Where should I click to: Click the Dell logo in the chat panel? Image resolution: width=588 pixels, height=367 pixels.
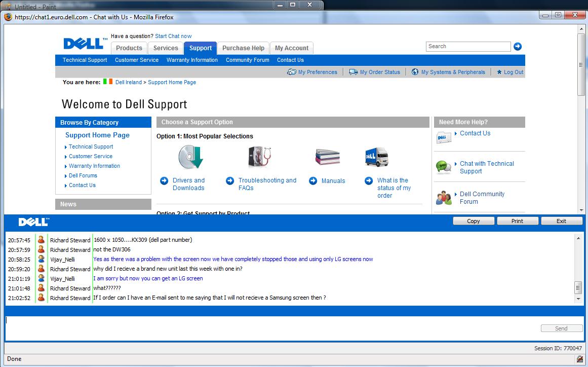[34, 222]
